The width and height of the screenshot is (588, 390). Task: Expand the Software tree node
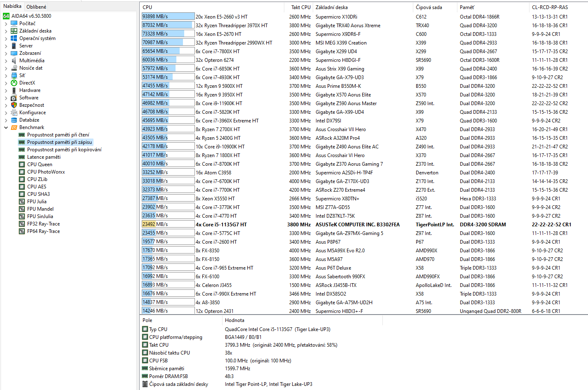(x=6, y=98)
